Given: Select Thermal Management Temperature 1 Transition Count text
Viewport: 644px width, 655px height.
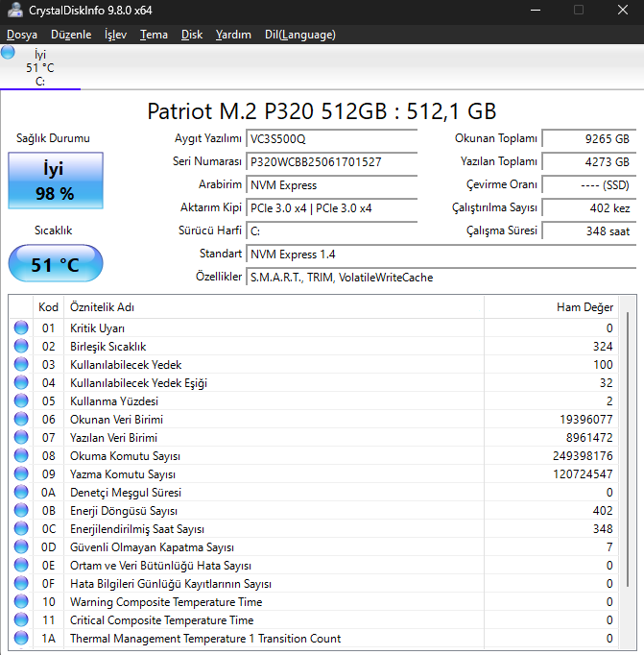Looking at the screenshot, I should click(x=205, y=639).
